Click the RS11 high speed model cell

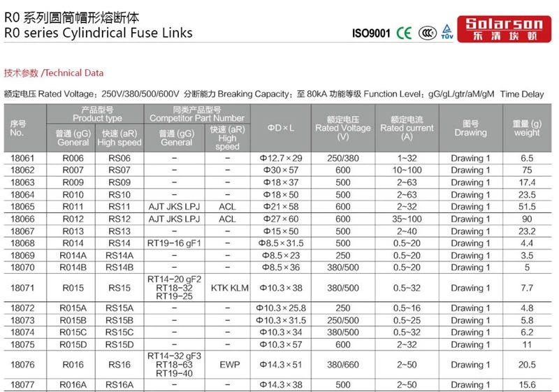click(118, 208)
